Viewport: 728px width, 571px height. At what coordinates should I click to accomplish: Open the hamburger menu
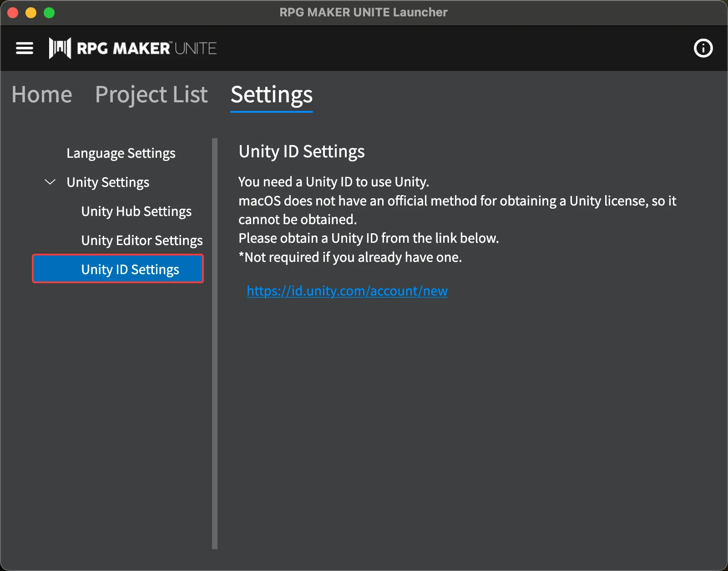pyautogui.click(x=25, y=48)
